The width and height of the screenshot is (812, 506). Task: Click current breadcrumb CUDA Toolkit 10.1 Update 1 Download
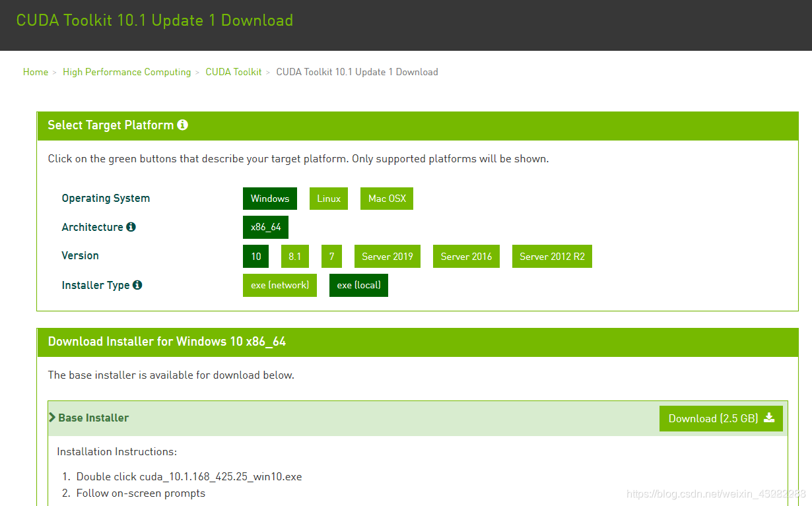[357, 72]
